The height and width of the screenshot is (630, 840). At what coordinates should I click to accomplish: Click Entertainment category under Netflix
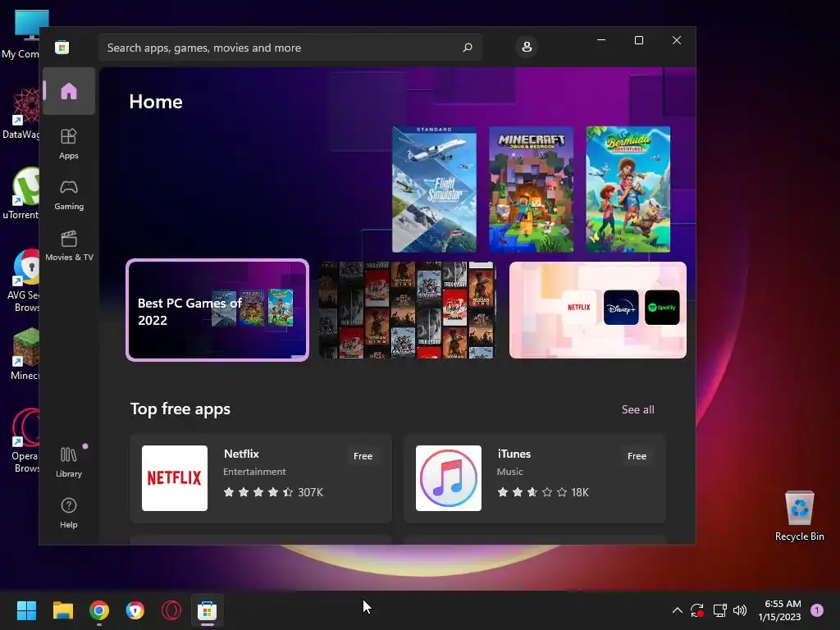[x=254, y=472]
